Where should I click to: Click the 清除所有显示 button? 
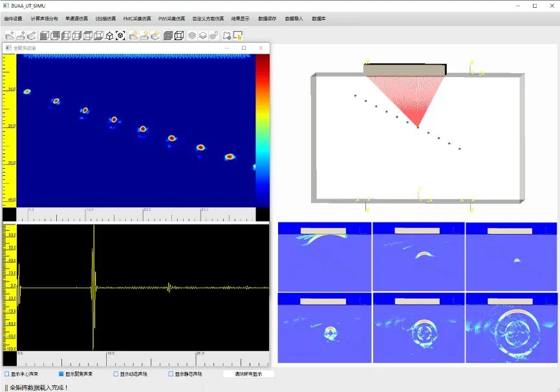click(248, 374)
